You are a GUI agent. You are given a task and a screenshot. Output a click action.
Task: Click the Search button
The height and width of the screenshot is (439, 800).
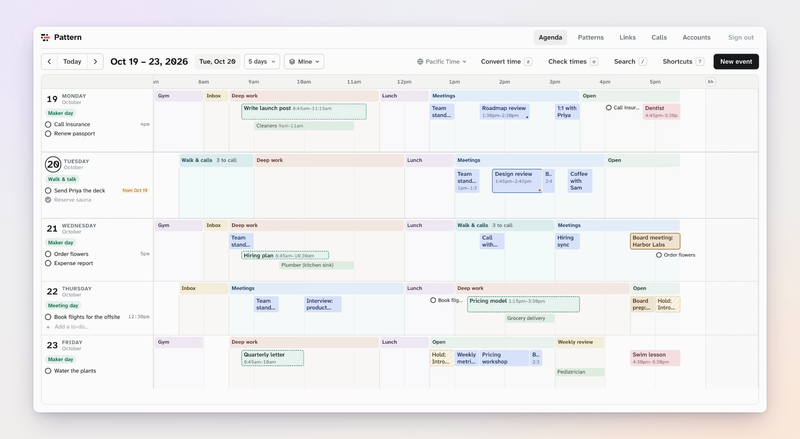(x=630, y=61)
